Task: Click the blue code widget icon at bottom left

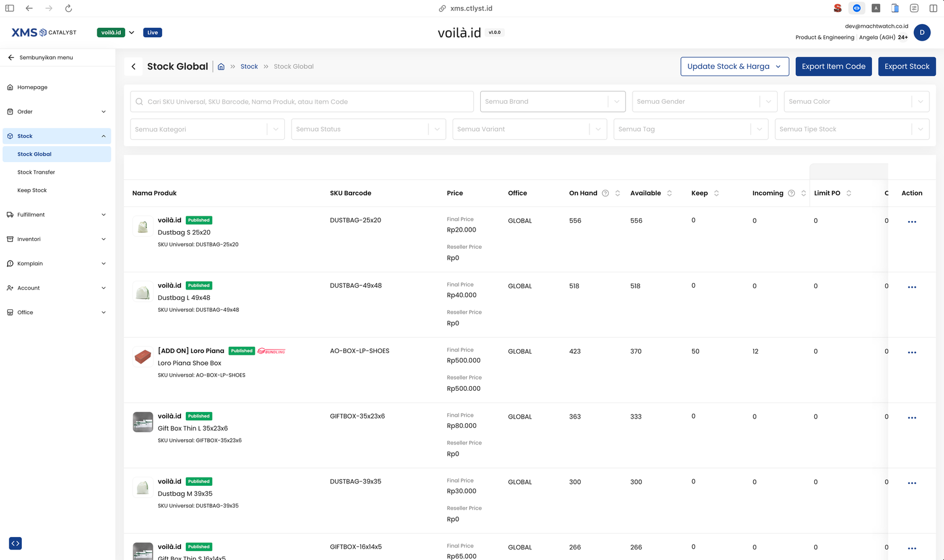Action: [15, 543]
